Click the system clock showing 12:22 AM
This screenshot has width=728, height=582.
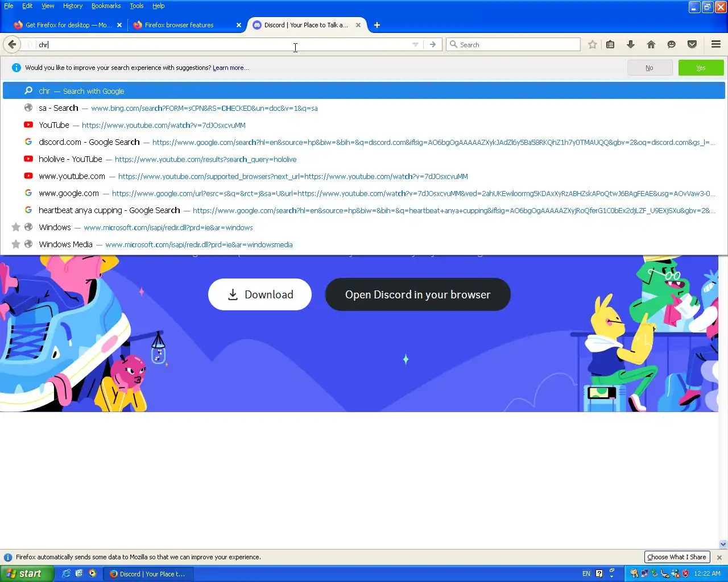[x=707, y=574]
